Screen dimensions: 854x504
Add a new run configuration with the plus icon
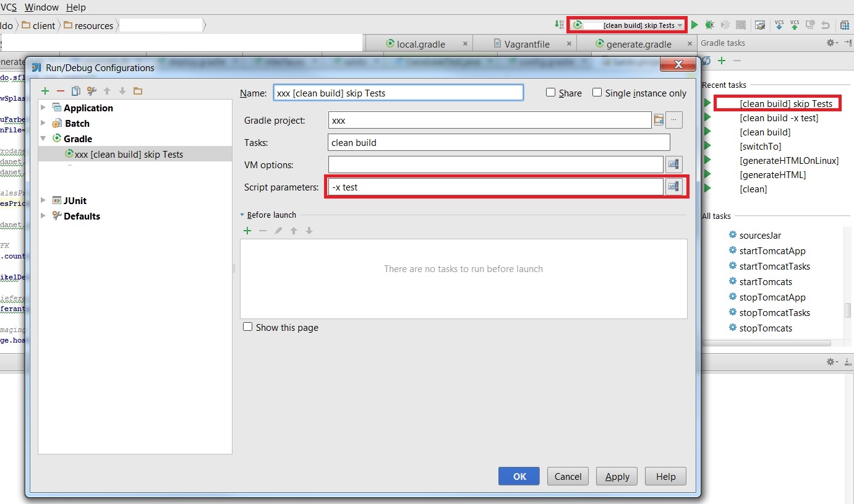coord(45,91)
